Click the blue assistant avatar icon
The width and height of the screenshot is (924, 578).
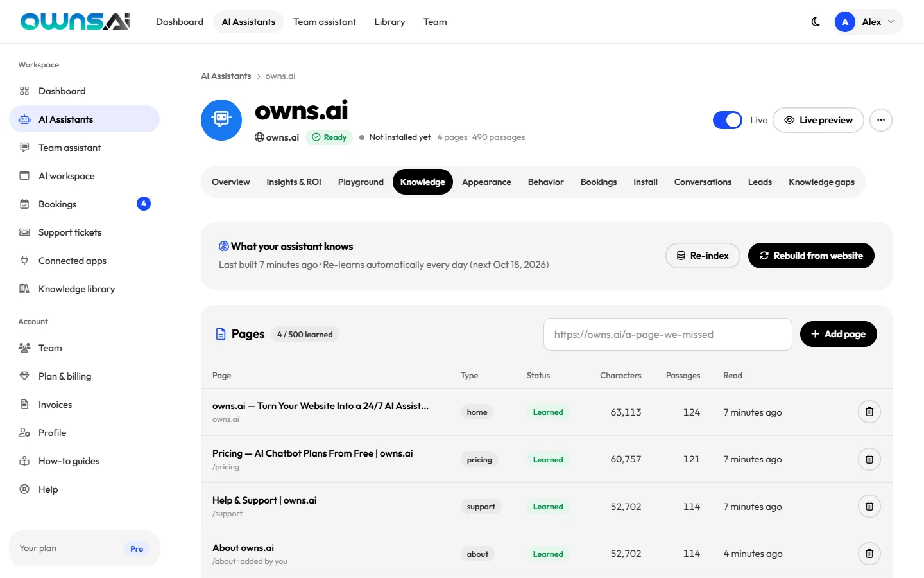[x=221, y=120]
